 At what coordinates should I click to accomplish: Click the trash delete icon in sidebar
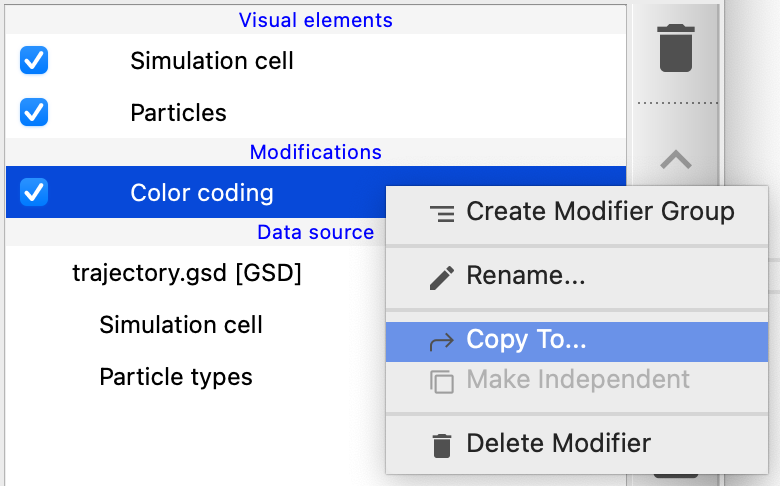click(x=676, y=48)
